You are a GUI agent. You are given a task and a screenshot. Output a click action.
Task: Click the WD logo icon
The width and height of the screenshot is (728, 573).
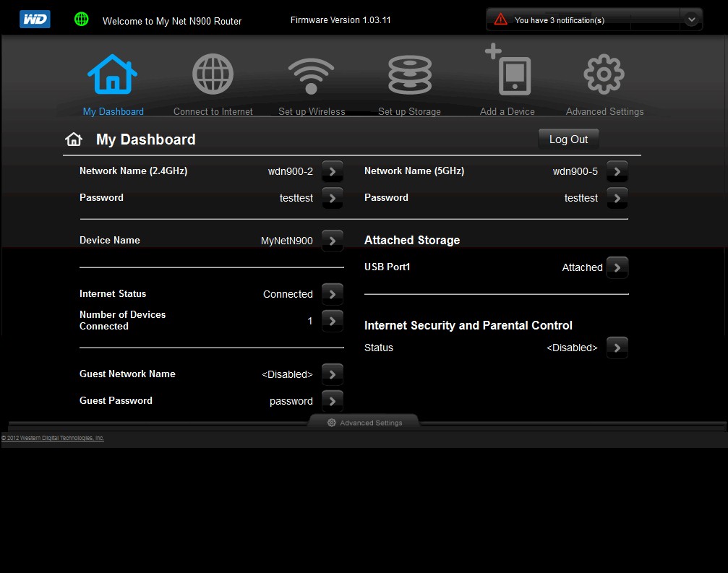(35, 19)
